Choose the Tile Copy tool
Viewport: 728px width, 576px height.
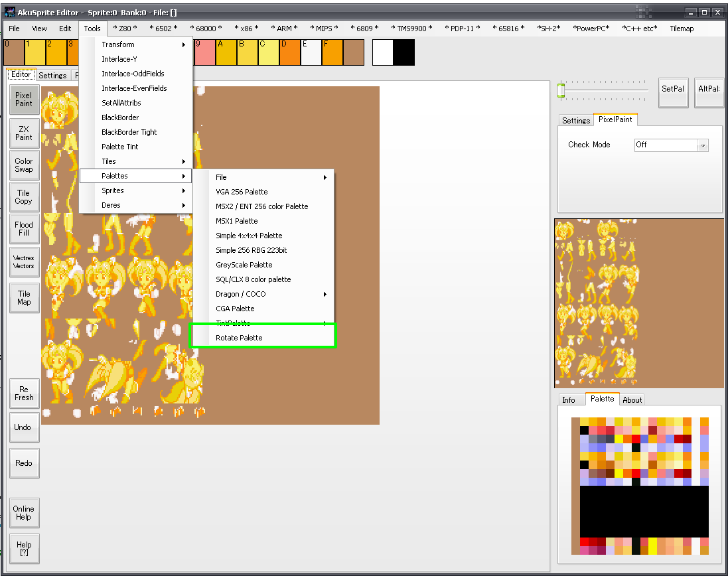[x=24, y=197]
